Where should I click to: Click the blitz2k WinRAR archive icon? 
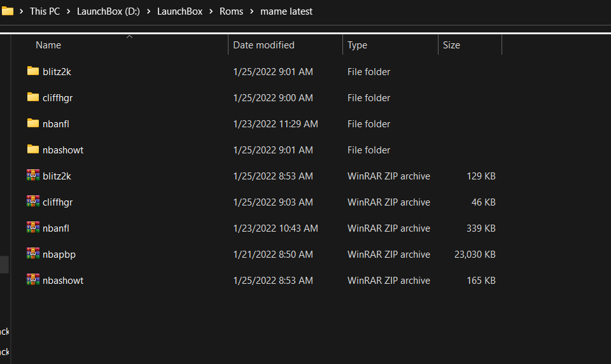(32, 176)
